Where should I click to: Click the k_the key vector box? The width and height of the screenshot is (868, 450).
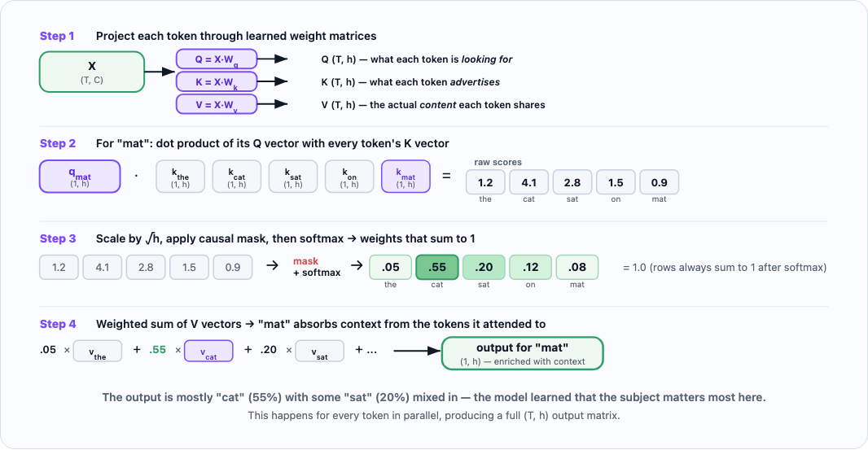click(x=180, y=177)
